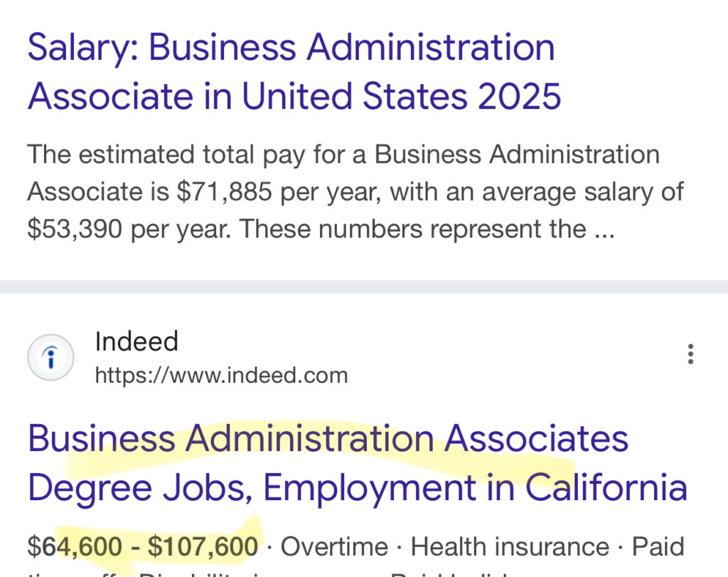Click 'Associate in United States 2025' title line
728x577 pixels.
(294, 96)
